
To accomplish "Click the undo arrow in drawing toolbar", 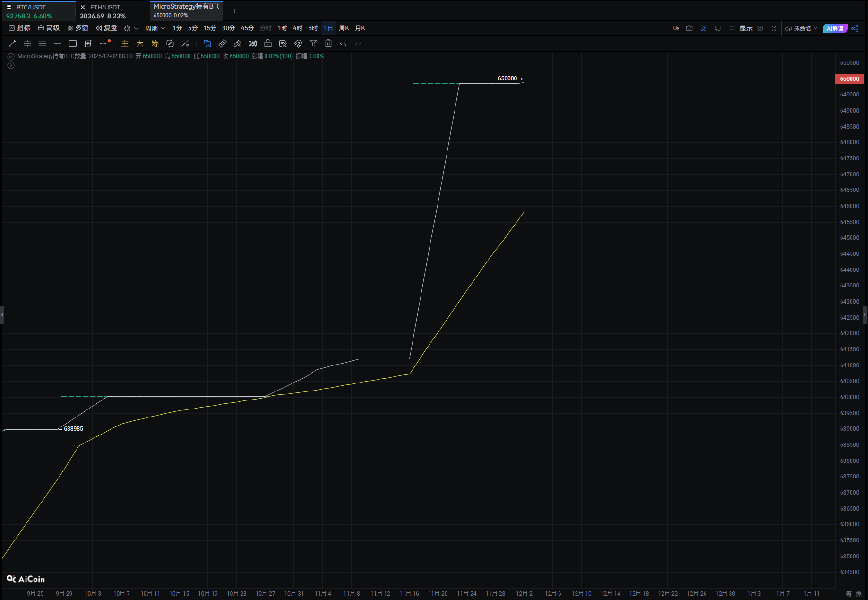I will [343, 43].
